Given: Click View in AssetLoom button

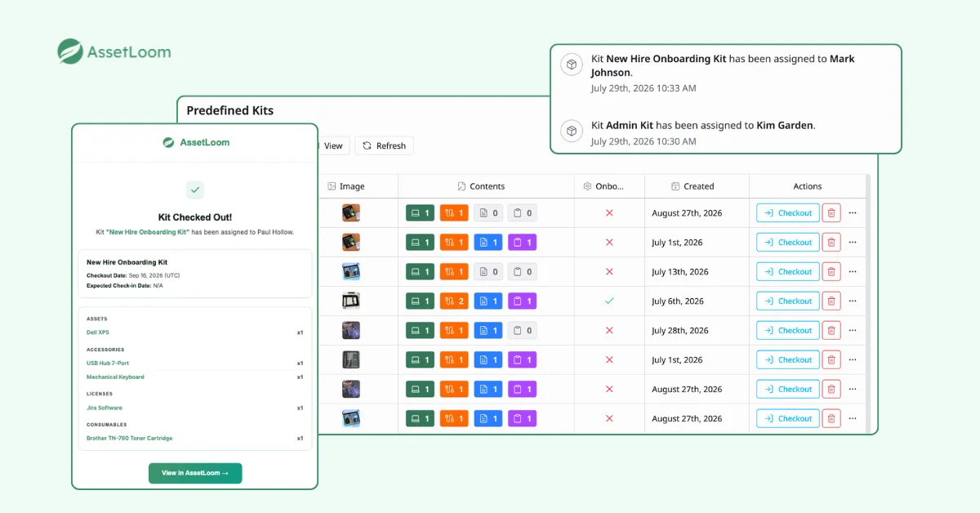Looking at the screenshot, I should pyautogui.click(x=195, y=473).
